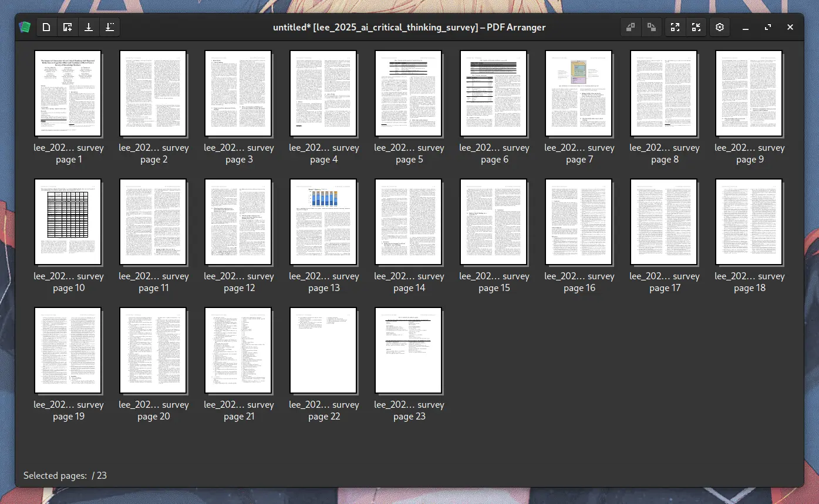Screen dimensions: 819x504
Task: Select page 10 thumbnail containing the table
Action: [x=68, y=222]
